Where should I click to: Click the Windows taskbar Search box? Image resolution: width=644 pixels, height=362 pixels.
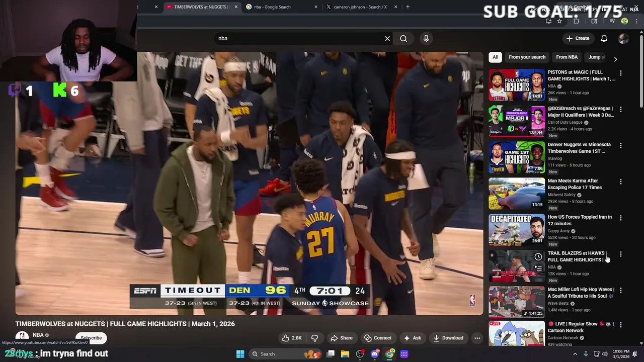click(x=286, y=354)
